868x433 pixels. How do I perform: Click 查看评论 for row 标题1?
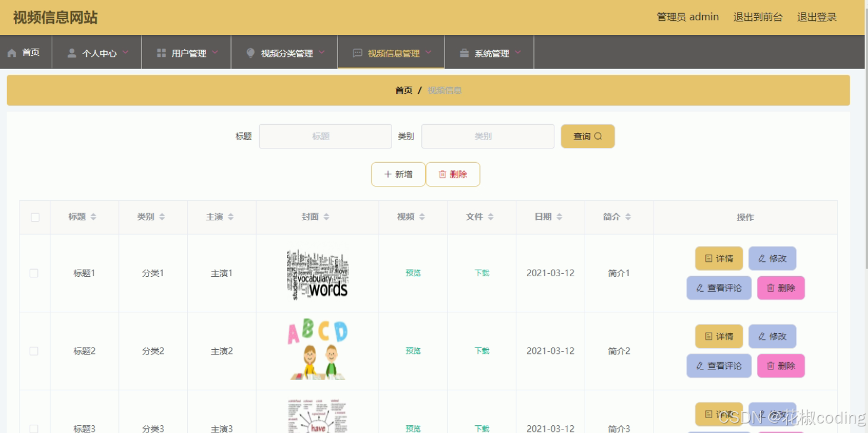tap(719, 287)
